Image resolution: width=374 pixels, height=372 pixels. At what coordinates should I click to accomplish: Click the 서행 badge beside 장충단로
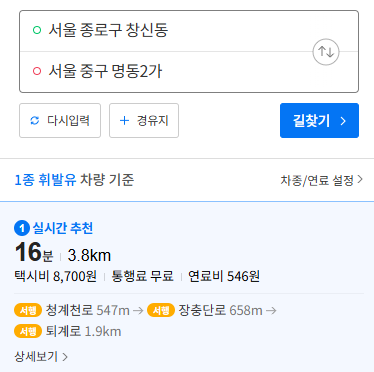coord(161,310)
